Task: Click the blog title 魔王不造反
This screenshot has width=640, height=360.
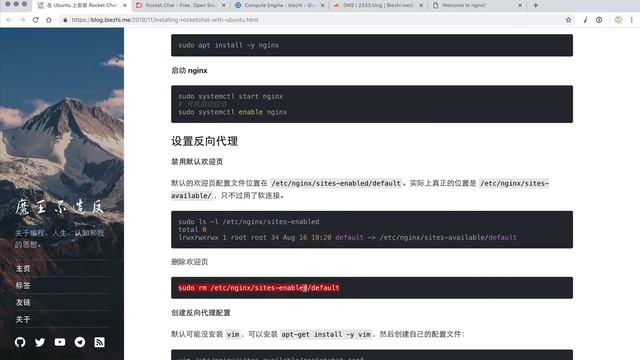Action: pos(60,207)
